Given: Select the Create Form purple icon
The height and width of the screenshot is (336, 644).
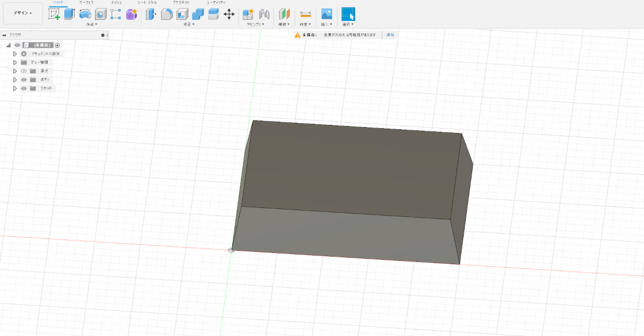Looking at the screenshot, I should (131, 14).
